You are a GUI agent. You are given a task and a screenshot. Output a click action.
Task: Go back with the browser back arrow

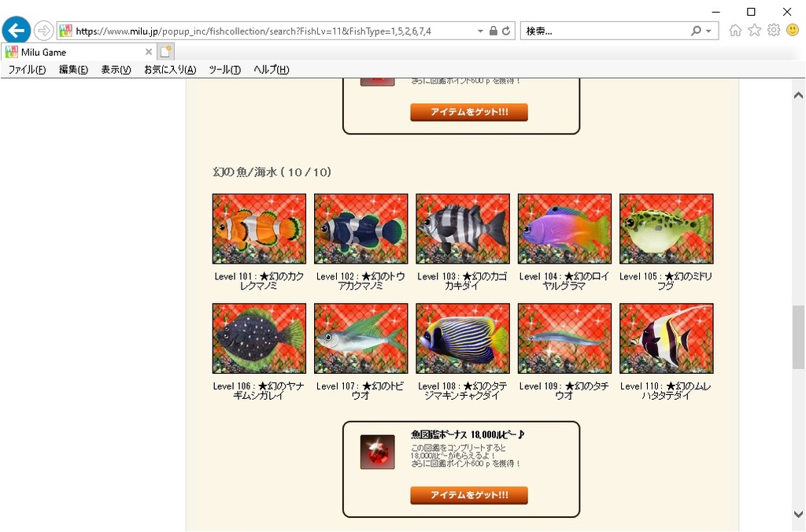(17, 31)
